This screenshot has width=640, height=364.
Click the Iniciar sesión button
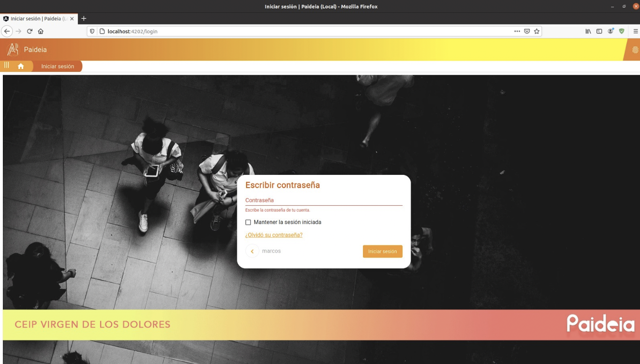coord(382,251)
